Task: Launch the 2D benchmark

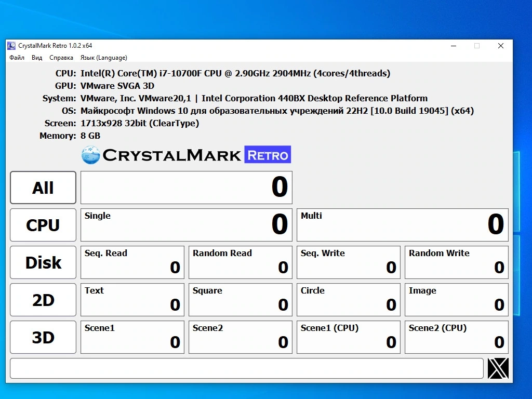Action: (43, 300)
